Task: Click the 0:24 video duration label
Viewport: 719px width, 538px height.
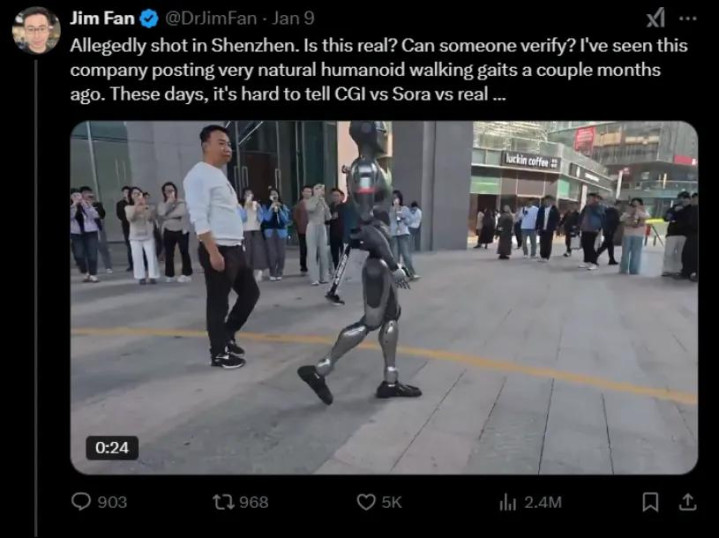Action: tap(112, 448)
